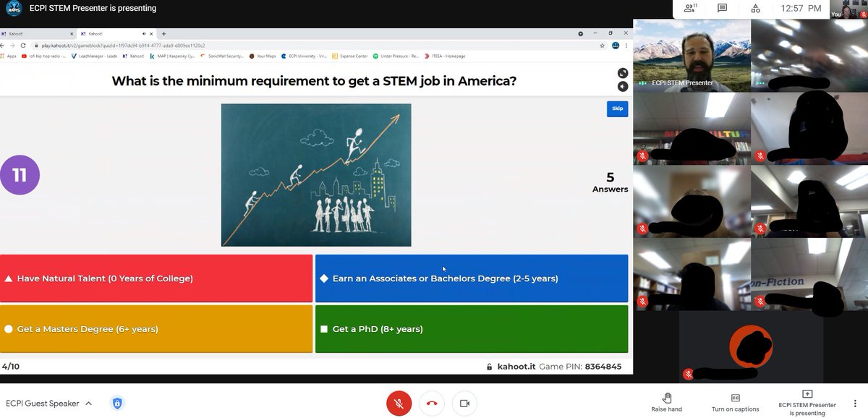Open the meeting chat panel
868x418 pixels.
point(722,9)
